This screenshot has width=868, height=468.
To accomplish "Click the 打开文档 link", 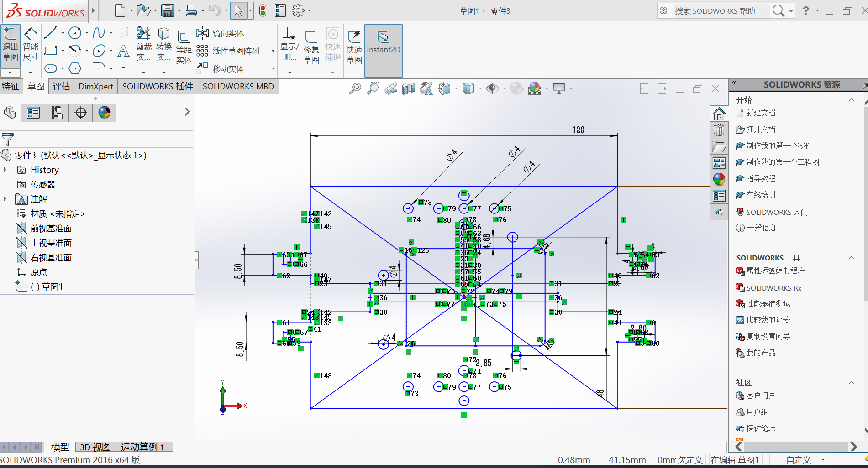I will (761, 129).
